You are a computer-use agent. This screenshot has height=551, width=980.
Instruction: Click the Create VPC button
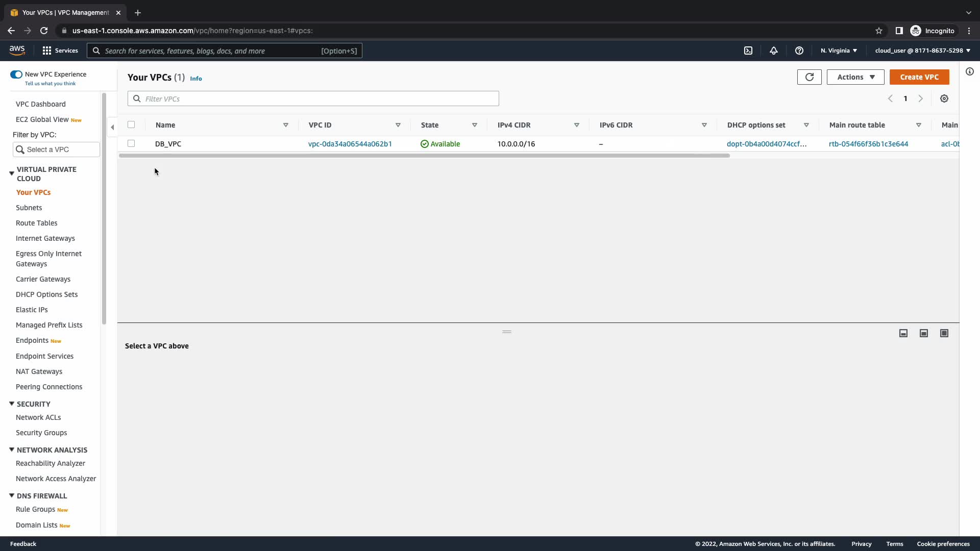pyautogui.click(x=919, y=77)
